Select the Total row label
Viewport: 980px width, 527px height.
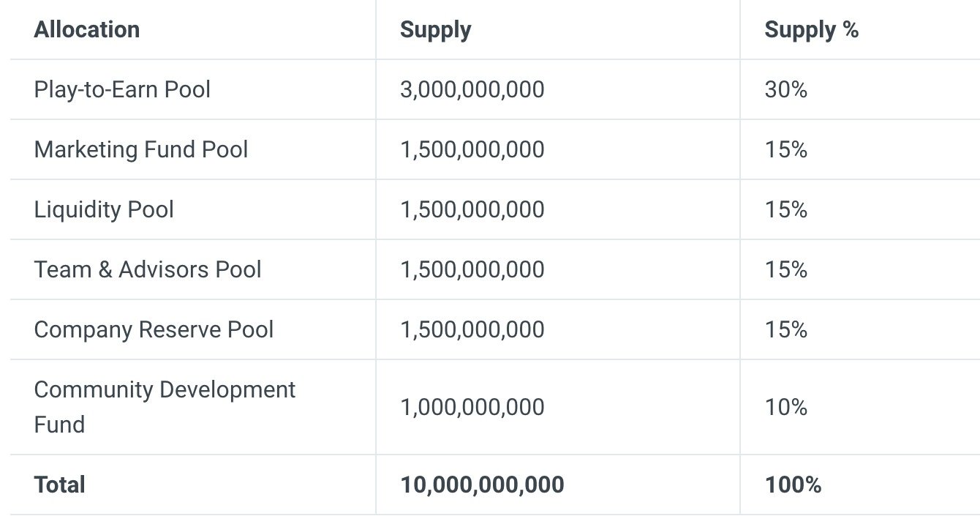pyautogui.click(x=60, y=485)
